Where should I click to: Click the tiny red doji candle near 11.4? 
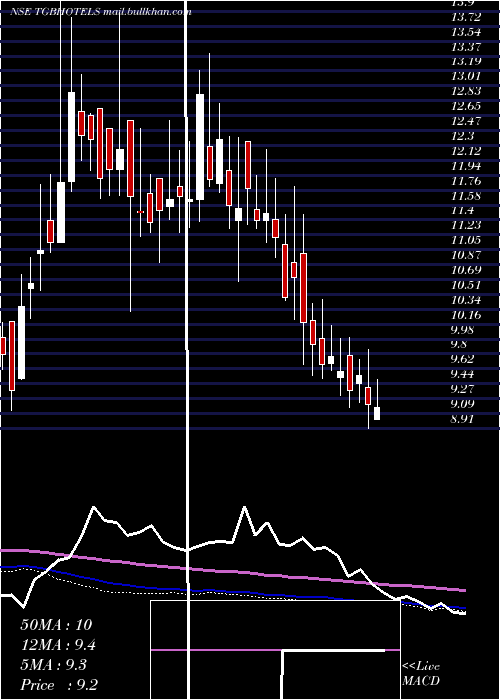[141, 212]
